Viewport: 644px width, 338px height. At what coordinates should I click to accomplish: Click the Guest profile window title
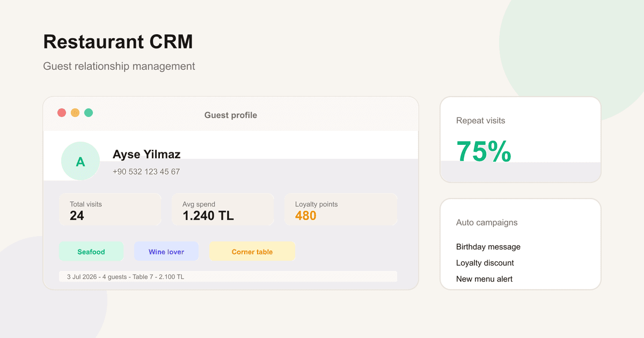pos(231,115)
